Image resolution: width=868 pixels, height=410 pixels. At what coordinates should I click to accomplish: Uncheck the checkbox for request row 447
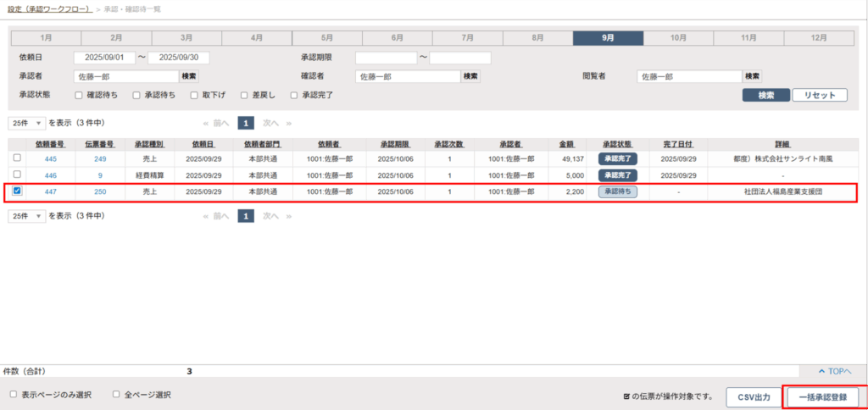click(x=17, y=191)
